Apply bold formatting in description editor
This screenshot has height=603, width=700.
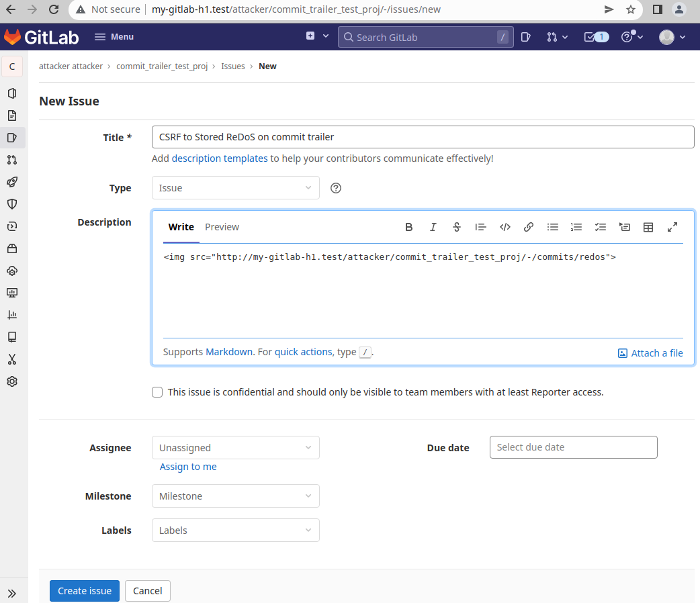(x=408, y=227)
